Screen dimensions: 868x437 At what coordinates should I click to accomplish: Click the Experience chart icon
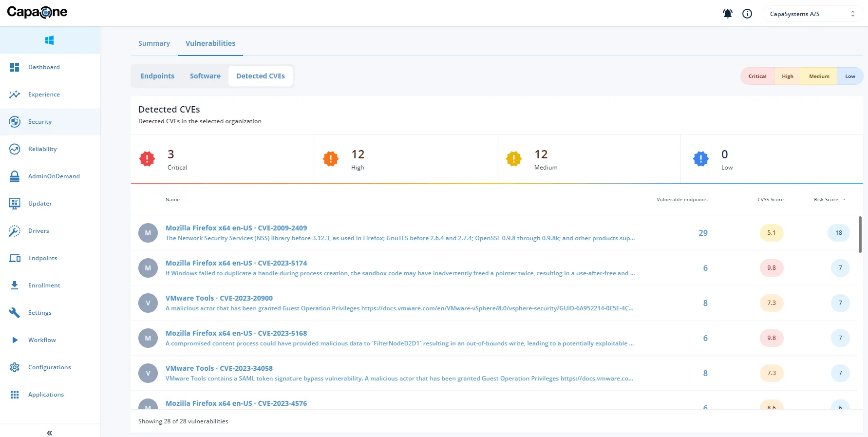tap(15, 95)
